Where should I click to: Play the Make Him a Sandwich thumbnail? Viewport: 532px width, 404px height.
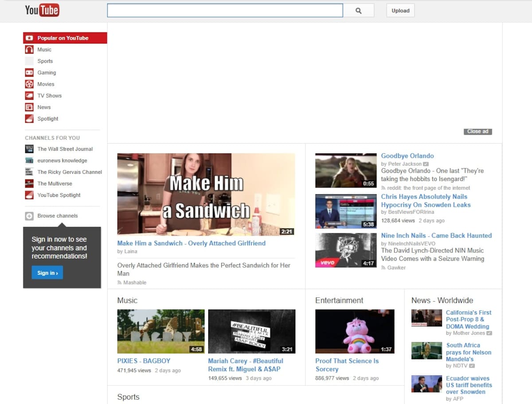[x=206, y=194]
